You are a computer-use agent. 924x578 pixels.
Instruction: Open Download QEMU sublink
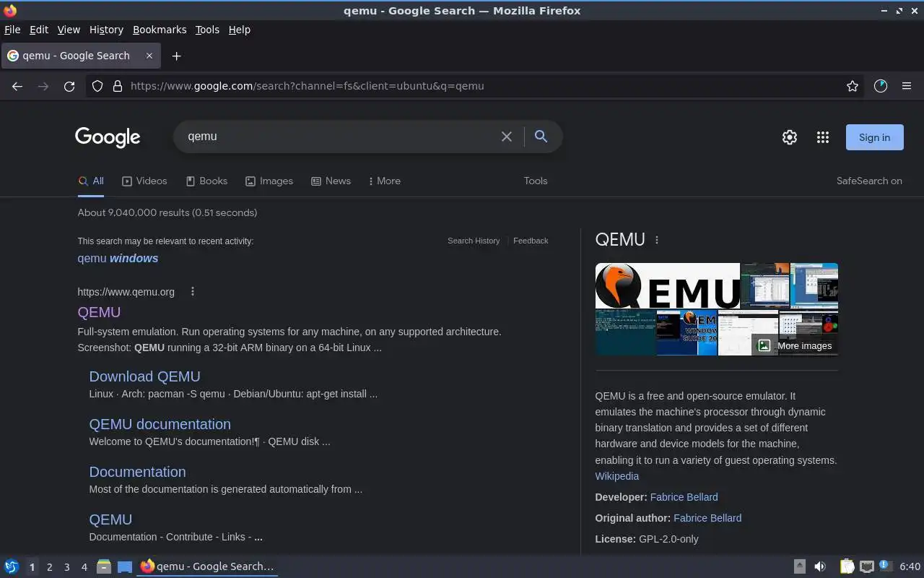pos(144,376)
